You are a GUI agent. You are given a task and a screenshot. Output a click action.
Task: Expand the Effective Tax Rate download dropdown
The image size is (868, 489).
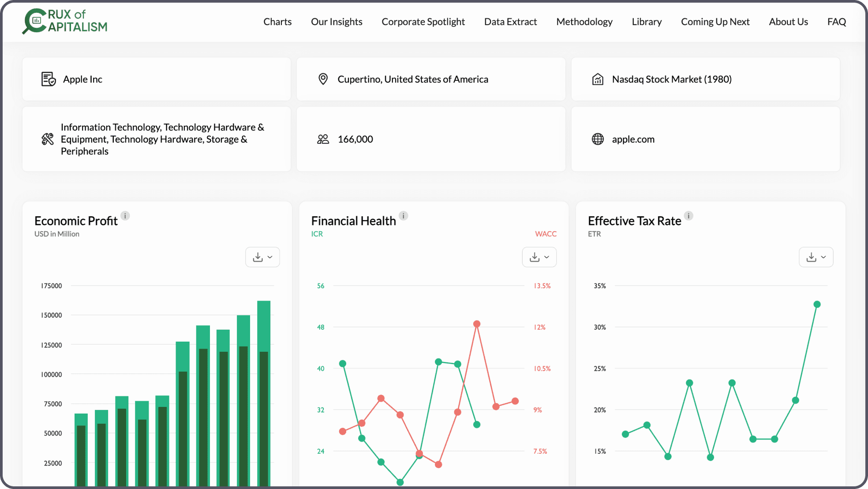pyautogui.click(x=816, y=257)
